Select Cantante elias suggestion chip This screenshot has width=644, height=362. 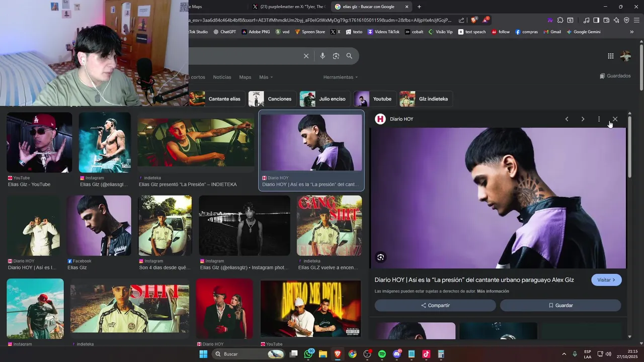tap(217, 99)
